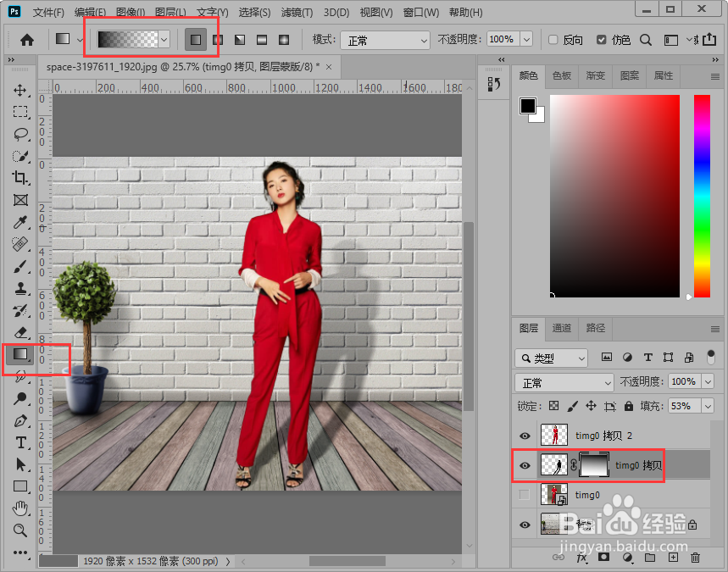728x572 pixels.
Task: Open the share export icon
Action: click(709, 40)
